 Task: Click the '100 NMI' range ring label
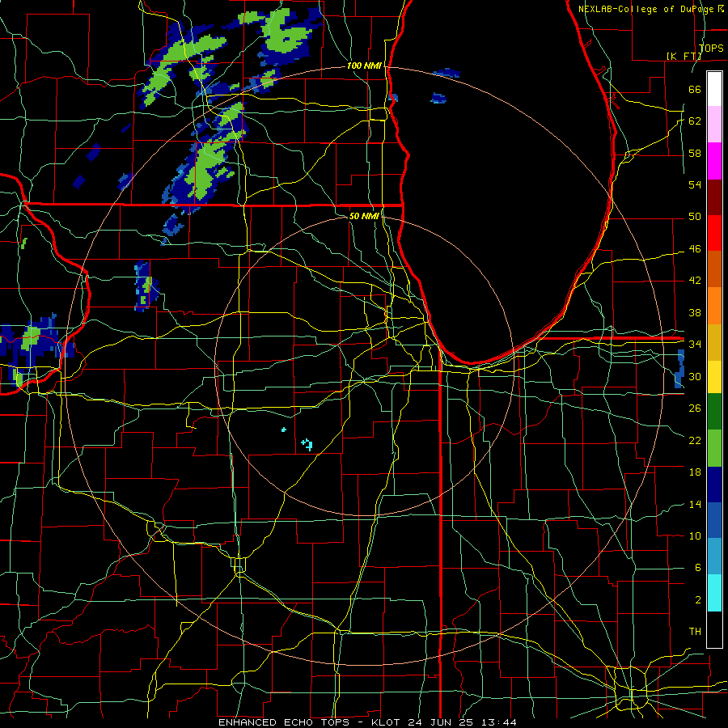coord(364,66)
